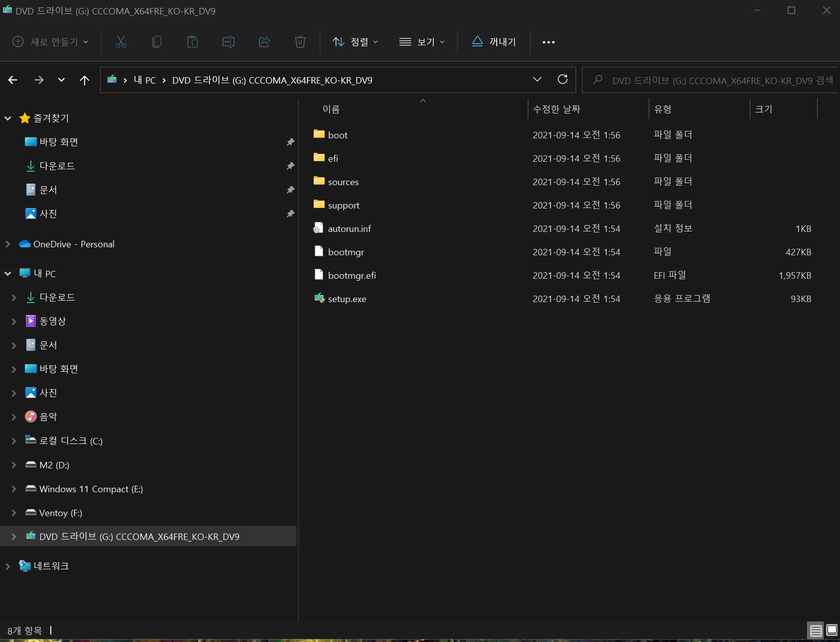Open recent locations dropdown arrow
This screenshot has height=642, width=840.
pyautogui.click(x=61, y=80)
